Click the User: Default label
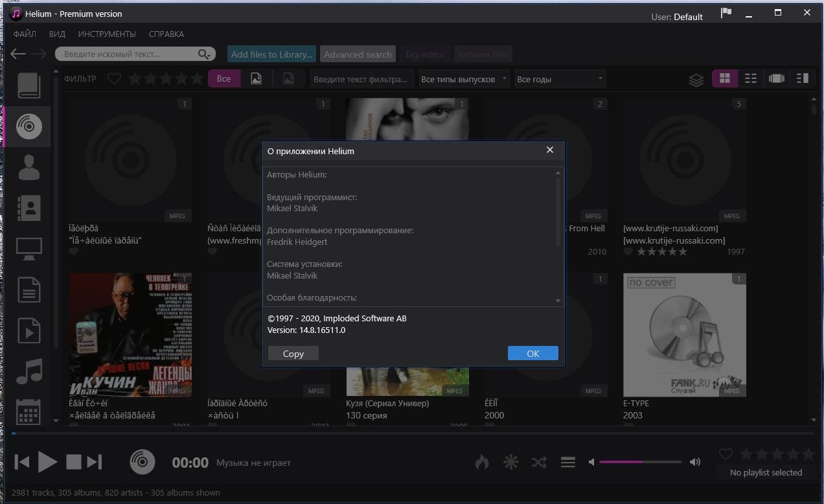 click(677, 17)
